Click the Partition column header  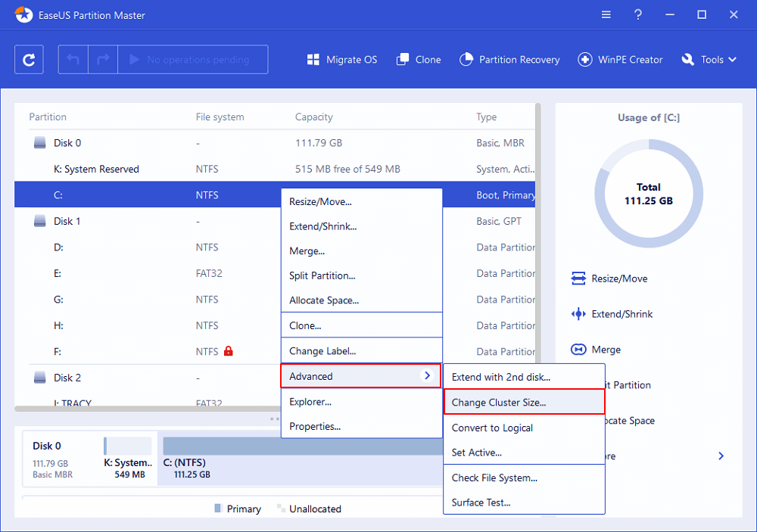click(47, 117)
